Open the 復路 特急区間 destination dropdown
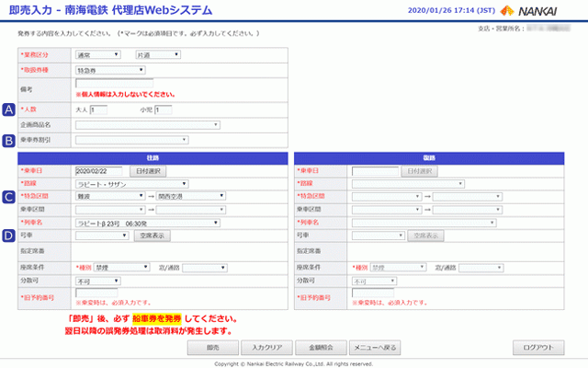The height and width of the screenshot is (368, 588). pos(468,197)
